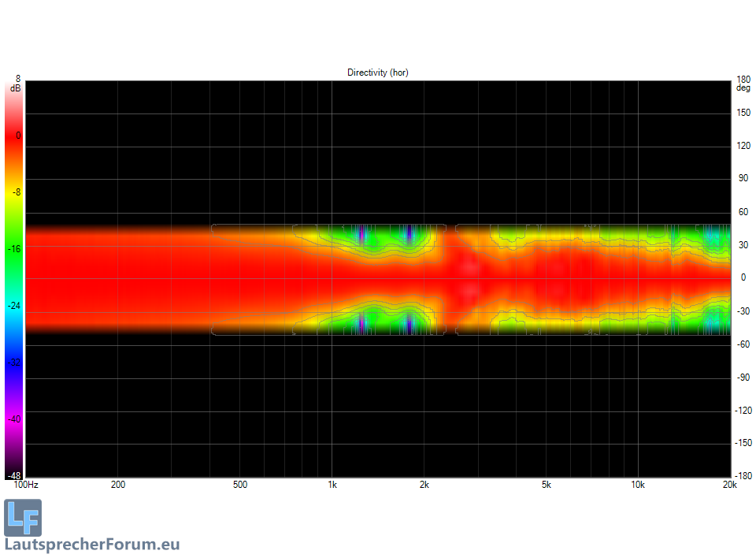Click the -48 label at color scale bottom

(x=14, y=476)
